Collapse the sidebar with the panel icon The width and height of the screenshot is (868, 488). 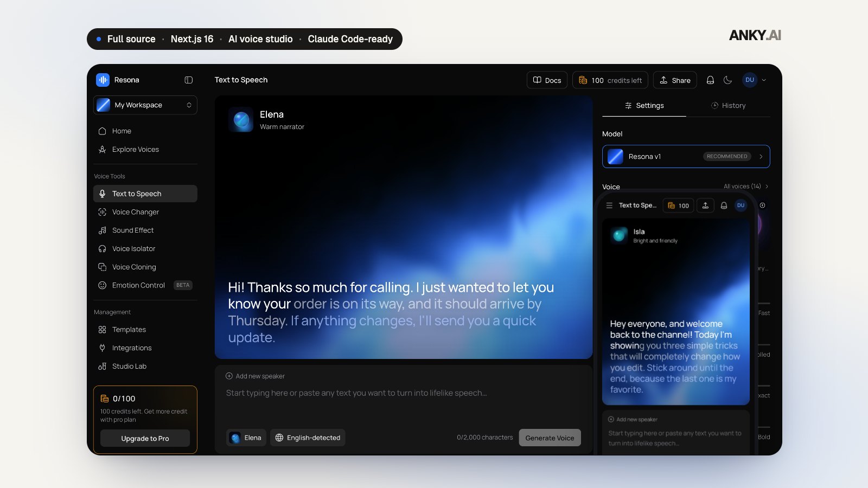(x=188, y=80)
